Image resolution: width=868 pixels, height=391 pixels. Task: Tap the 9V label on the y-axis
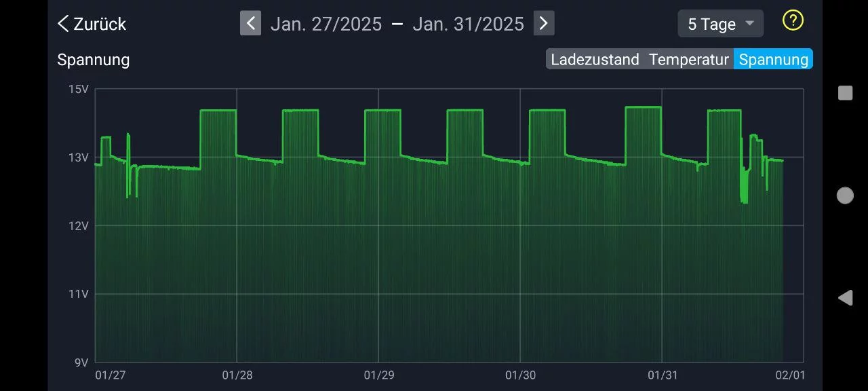click(x=81, y=362)
